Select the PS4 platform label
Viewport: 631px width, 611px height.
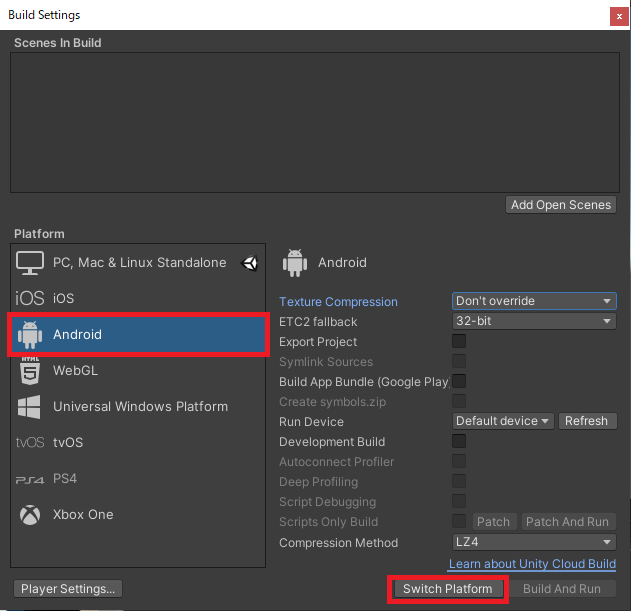click(65, 479)
